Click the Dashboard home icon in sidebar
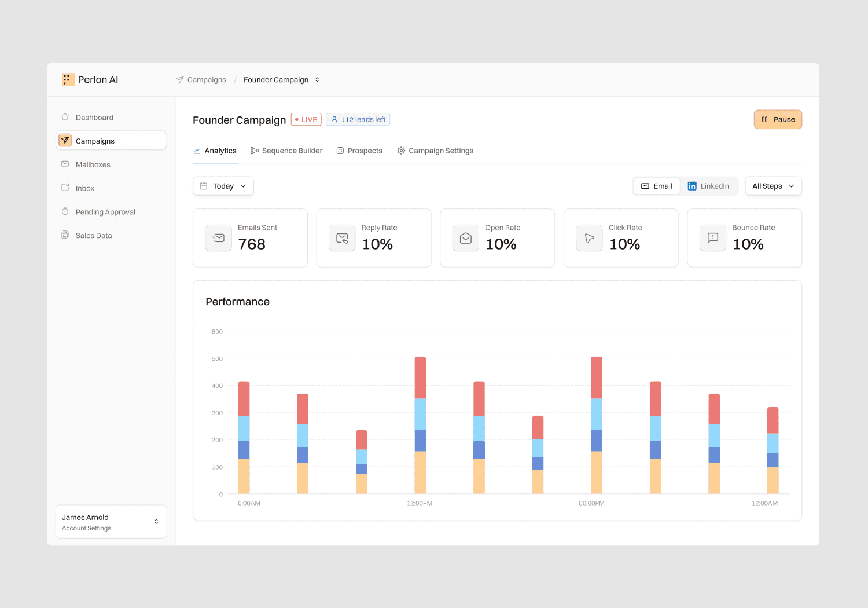The image size is (868, 608). 65,116
